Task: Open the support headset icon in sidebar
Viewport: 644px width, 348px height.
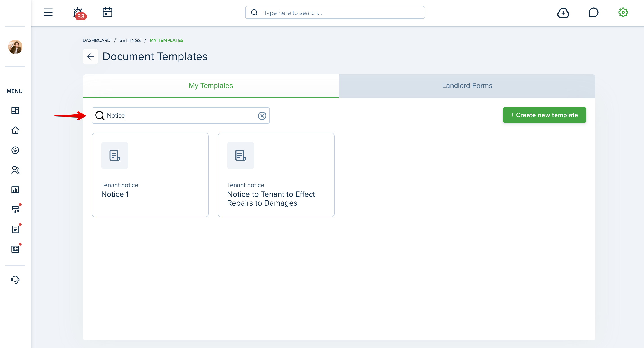Action: click(x=15, y=279)
